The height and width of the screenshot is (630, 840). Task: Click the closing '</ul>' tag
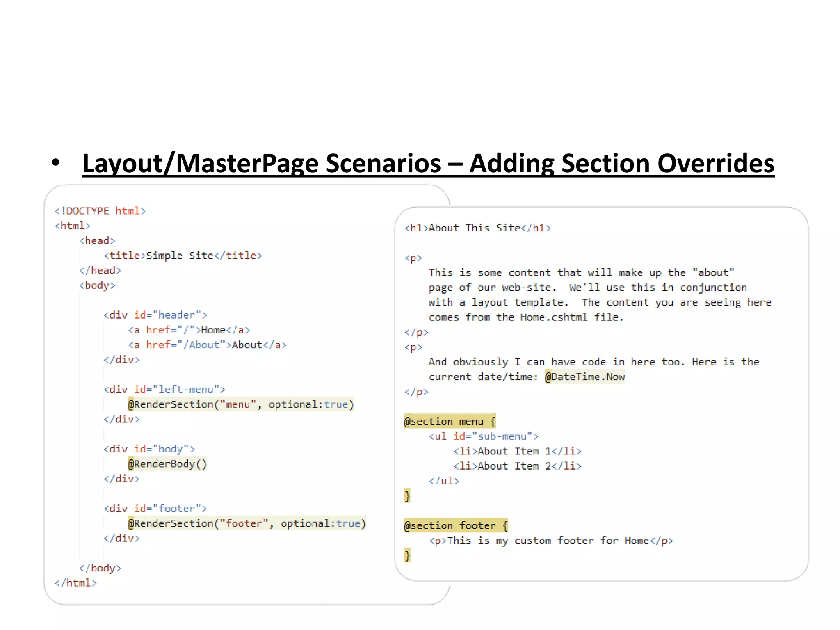click(x=444, y=481)
